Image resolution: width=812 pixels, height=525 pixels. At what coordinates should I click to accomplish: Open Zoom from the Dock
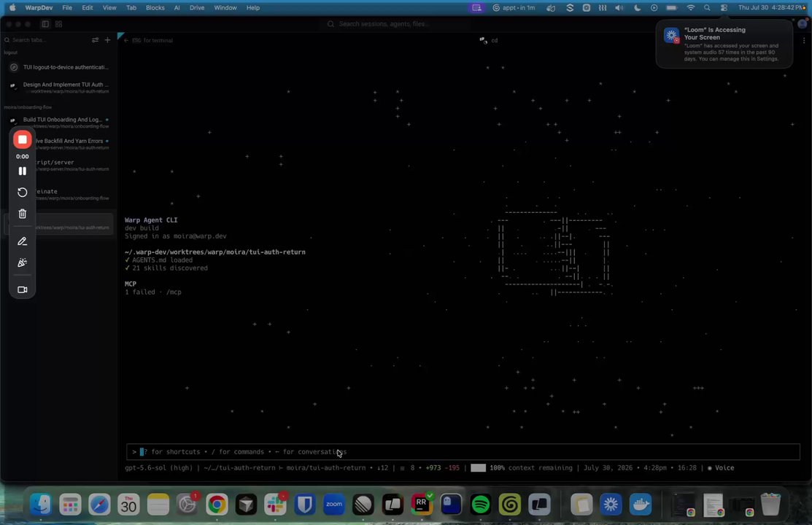[x=333, y=504]
